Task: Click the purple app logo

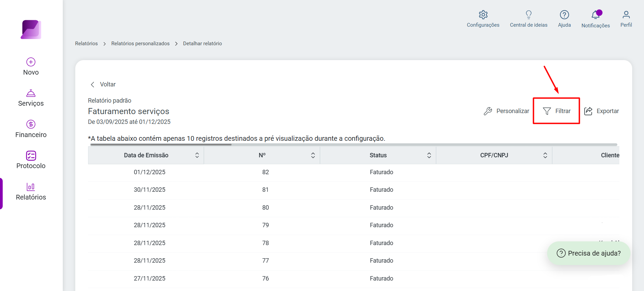Action: [31, 29]
